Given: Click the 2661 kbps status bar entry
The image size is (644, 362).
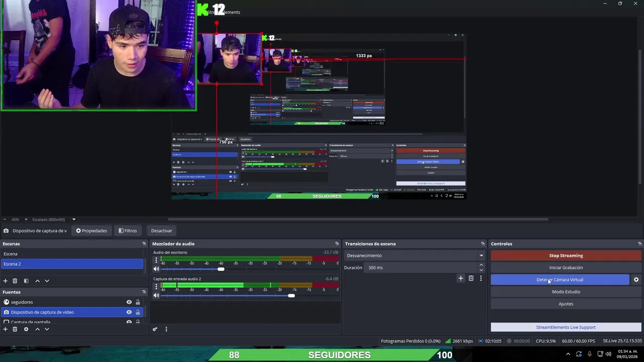Looking at the screenshot, I should pos(458,341).
